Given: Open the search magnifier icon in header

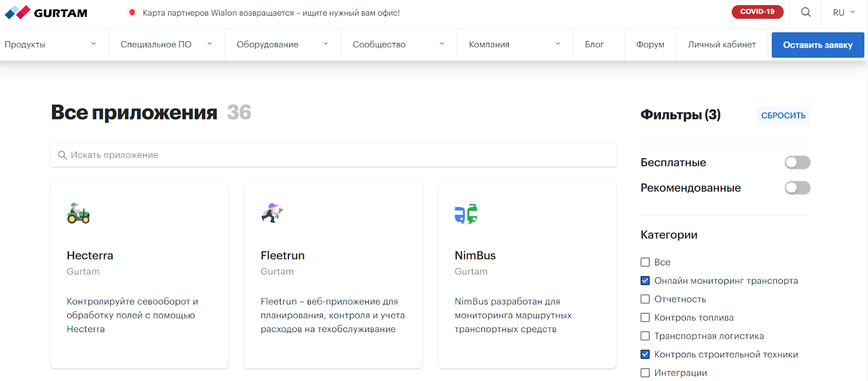Looking at the screenshot, I should (x=806, y=12).
